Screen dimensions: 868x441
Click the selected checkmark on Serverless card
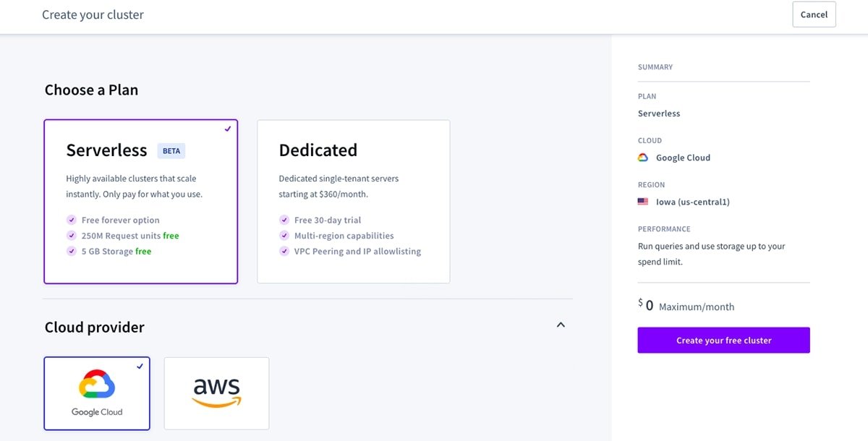coord(228,129)
